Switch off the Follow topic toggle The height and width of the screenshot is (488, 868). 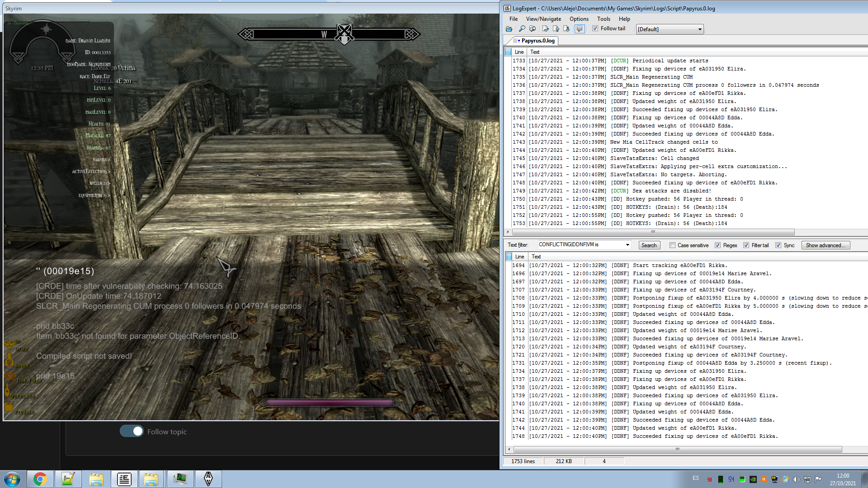[x=132, y=431]
